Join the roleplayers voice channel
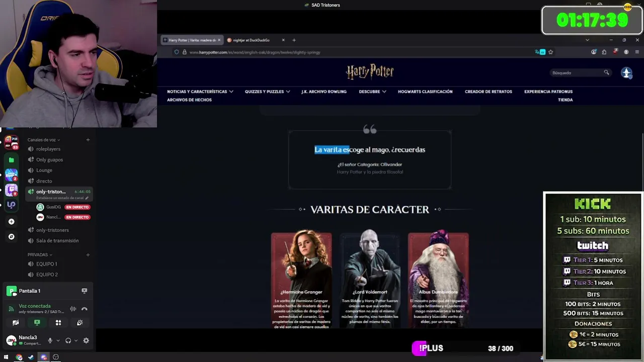This screenshot has width=644, height=362. [59, 149]
